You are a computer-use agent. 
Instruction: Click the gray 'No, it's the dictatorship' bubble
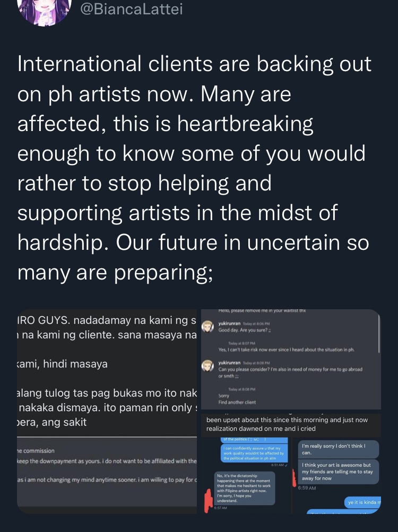pyautogui.click(x=245, y=488)
